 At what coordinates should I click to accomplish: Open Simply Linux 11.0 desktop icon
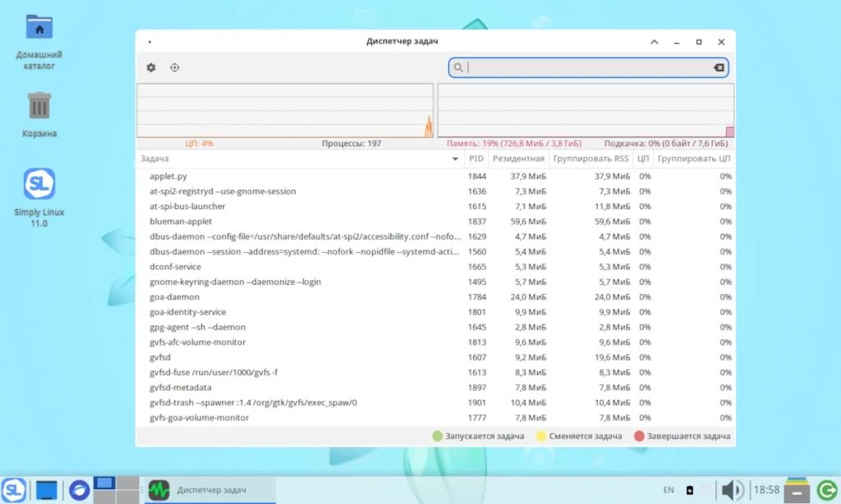pos(39,198)
